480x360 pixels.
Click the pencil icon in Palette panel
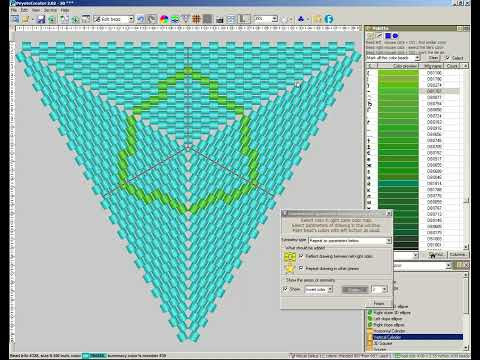[379, 36]
